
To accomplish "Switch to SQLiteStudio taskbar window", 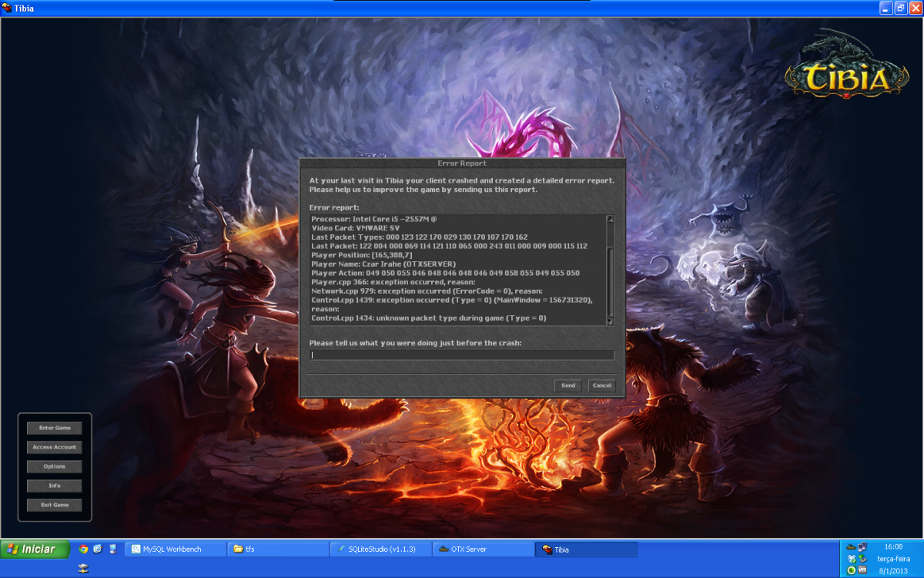I will [x=381, y=549].
